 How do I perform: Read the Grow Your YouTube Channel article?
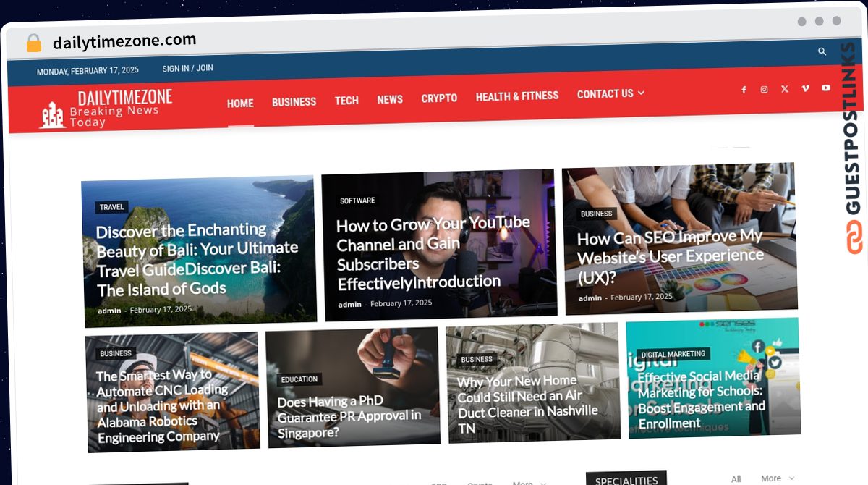(x=433, y=253)
